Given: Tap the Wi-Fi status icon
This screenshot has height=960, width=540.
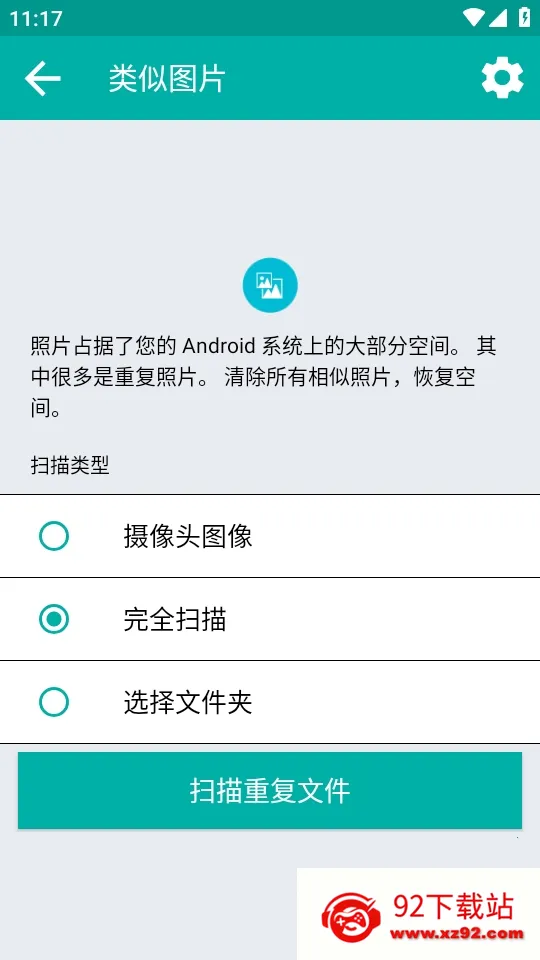Looking at the screenshot, I should pos(473,17).
